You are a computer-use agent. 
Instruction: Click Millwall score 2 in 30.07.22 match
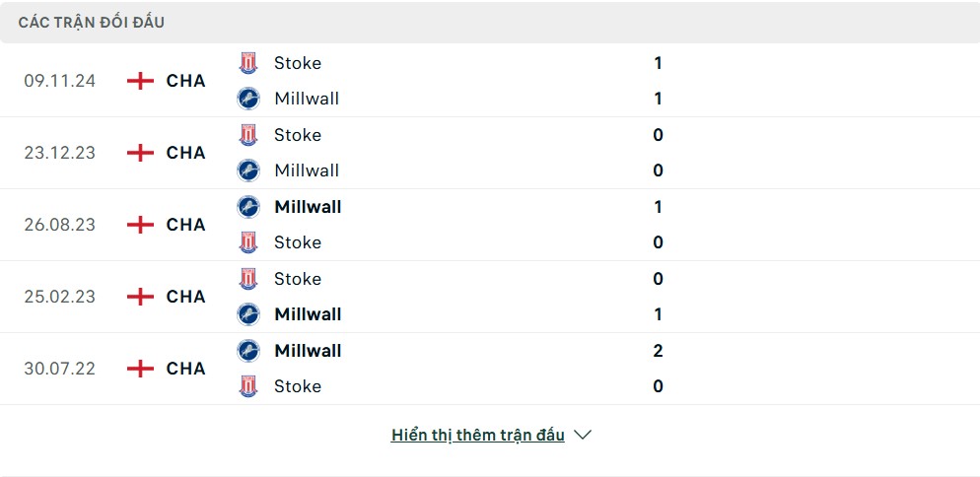coord(658,351)
